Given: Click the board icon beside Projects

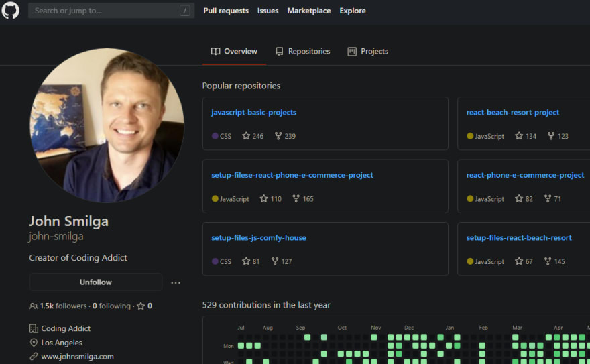Looking at the screenshot, I should tap(352, 52).
